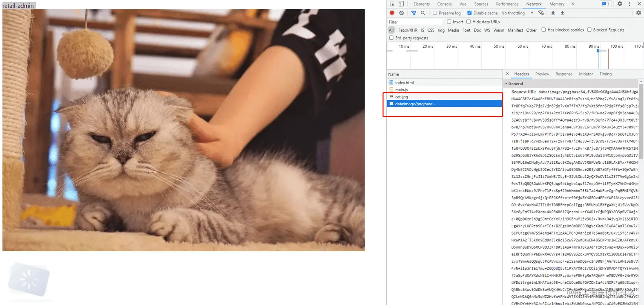This screenshot has width=644, height=305.
Task: Open the Response detail tab
Action: pyautogui.click(x=564, y=74)
